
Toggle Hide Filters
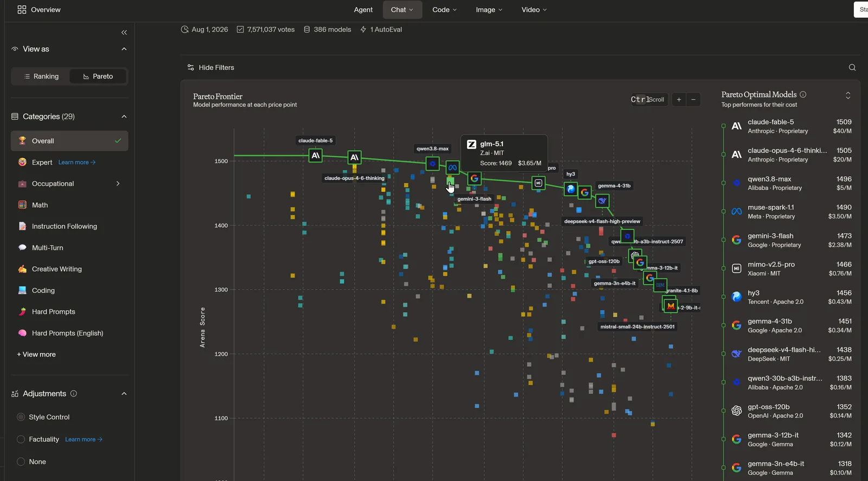coord(210,67)
